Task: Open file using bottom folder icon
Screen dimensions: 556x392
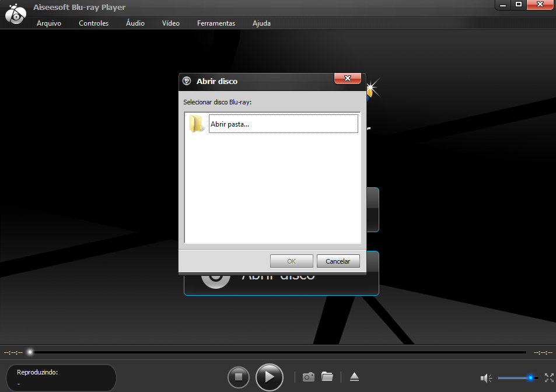Action: [x=327, y=377]
